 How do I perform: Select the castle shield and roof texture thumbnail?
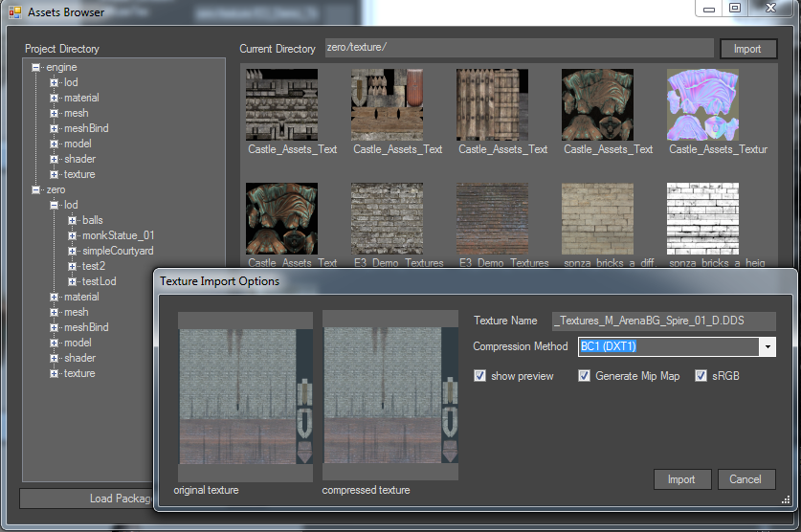click(388, 104)
